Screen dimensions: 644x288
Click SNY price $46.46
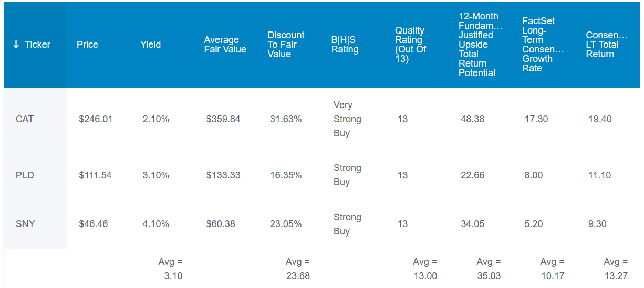(x=94, y=224)
